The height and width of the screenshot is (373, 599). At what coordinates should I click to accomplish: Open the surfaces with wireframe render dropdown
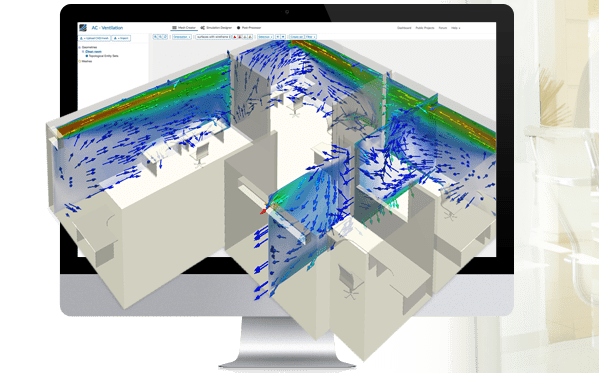(213, 37)
